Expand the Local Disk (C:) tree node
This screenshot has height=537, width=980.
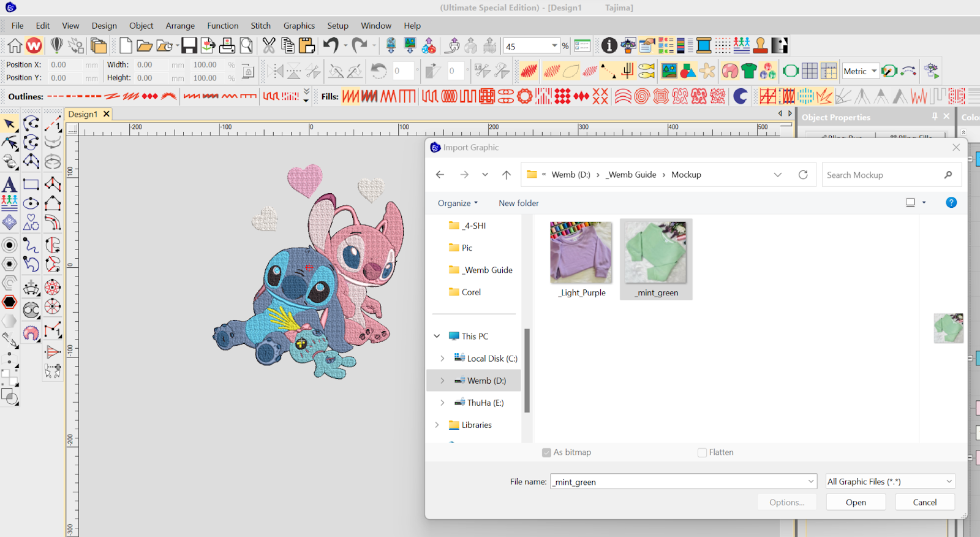pos(442,359)
